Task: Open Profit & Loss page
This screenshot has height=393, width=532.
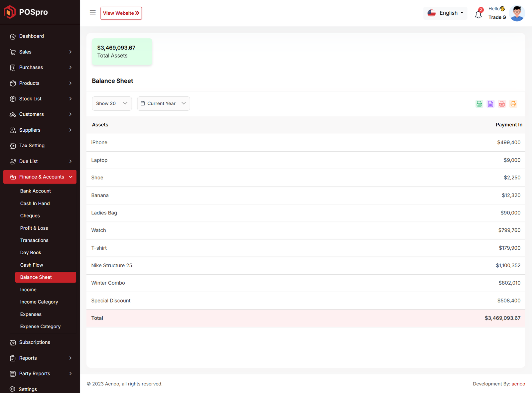Action: click(34, 228)
